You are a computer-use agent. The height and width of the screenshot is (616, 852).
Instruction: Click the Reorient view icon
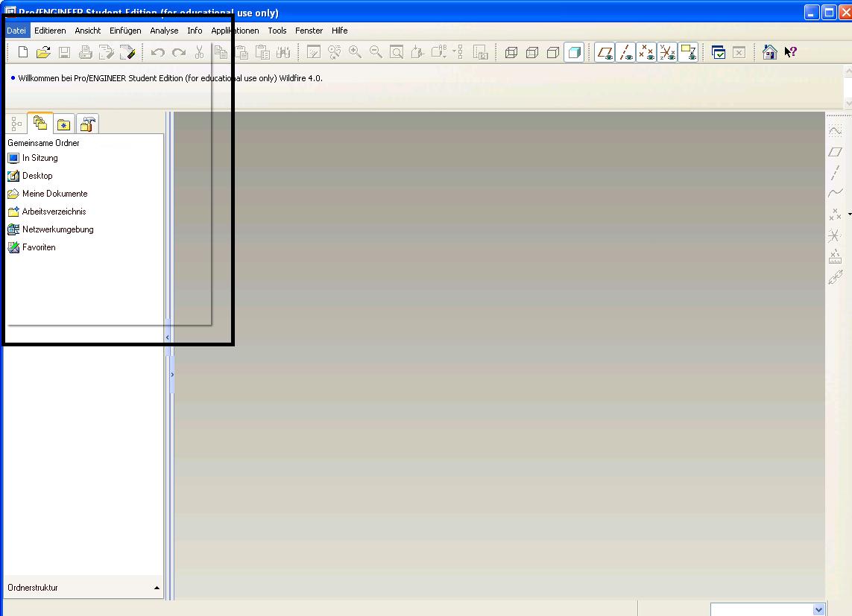[417, 53]
